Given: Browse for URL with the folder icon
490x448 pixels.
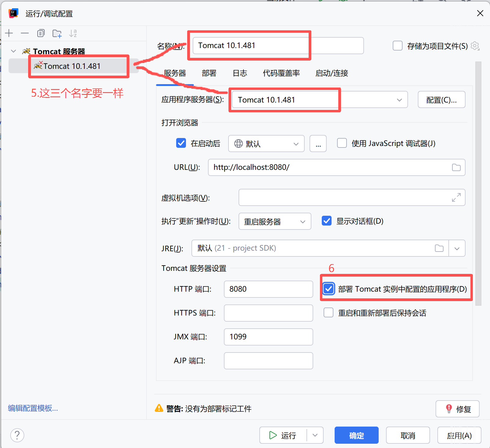Looking at the screenshot, I should click(456, 167).
